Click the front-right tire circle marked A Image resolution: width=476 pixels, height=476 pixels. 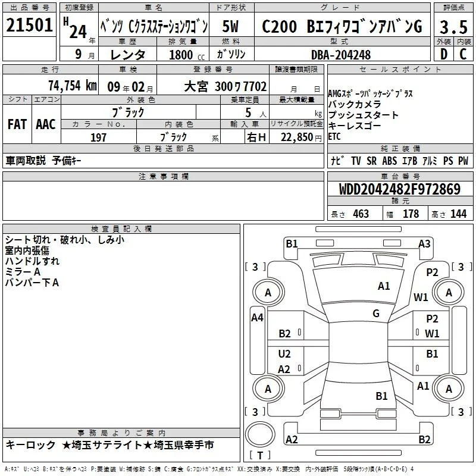(449, 293)
